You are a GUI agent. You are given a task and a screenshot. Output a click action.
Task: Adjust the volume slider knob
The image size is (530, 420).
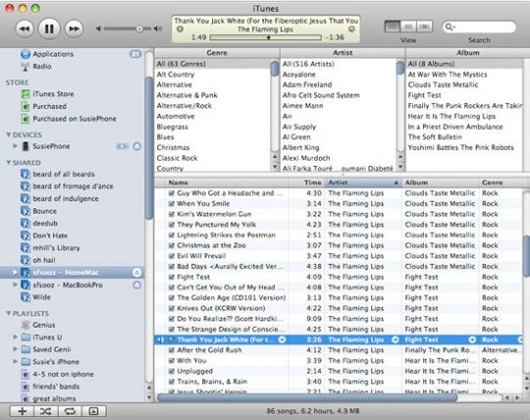pyautogui.click(x=139, y=28)
